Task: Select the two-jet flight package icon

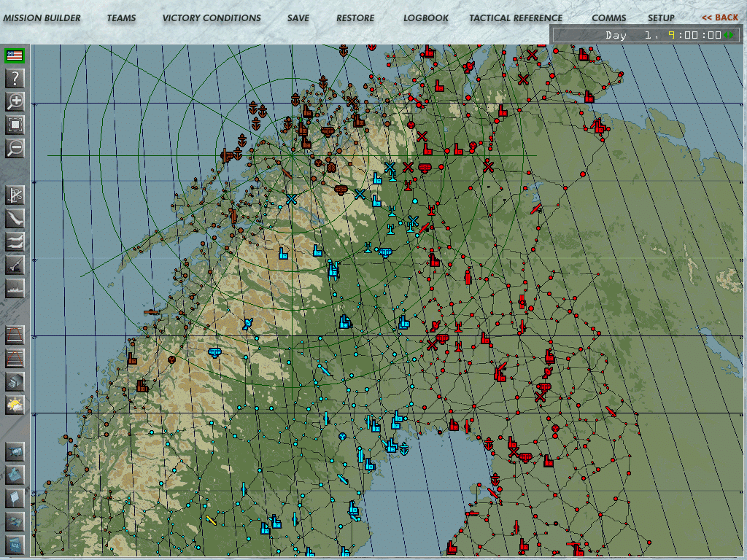Action: point(15,241)
